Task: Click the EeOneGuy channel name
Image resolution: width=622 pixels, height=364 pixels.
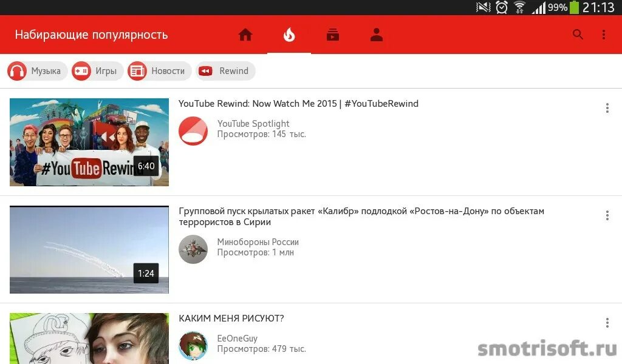Action: point(238,339)
